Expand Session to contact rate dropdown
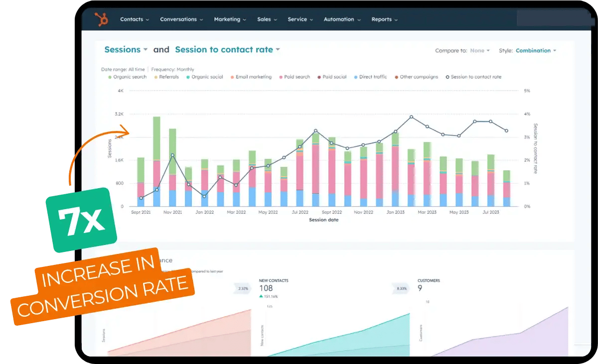 click(227, 50)
